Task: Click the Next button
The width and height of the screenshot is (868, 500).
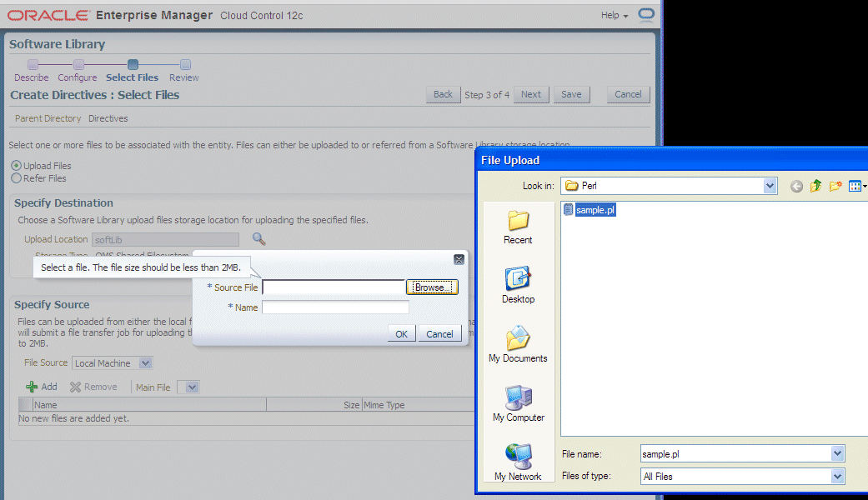Action: pos(531,94)
